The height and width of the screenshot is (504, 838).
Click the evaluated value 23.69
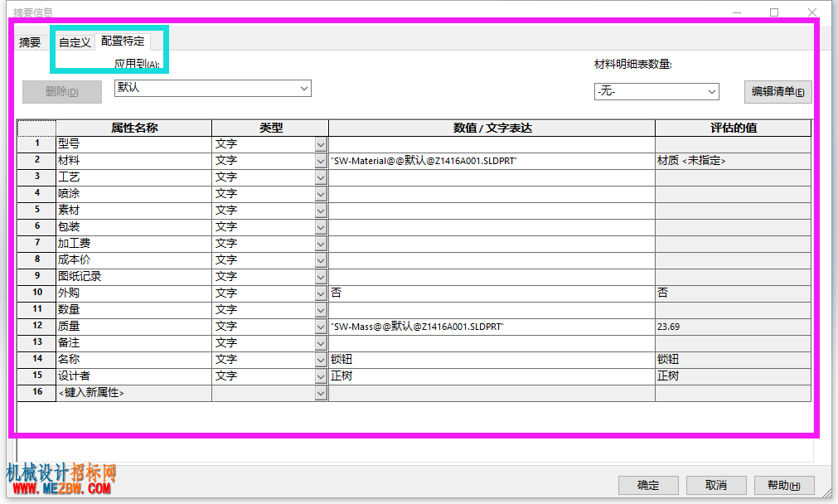coord(733,327)
